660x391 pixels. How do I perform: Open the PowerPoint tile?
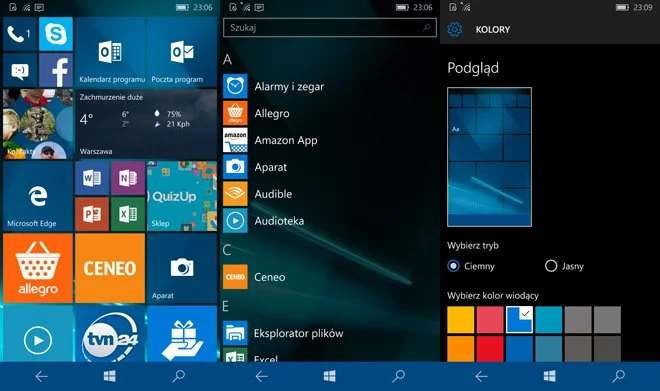tap(92, 214)
